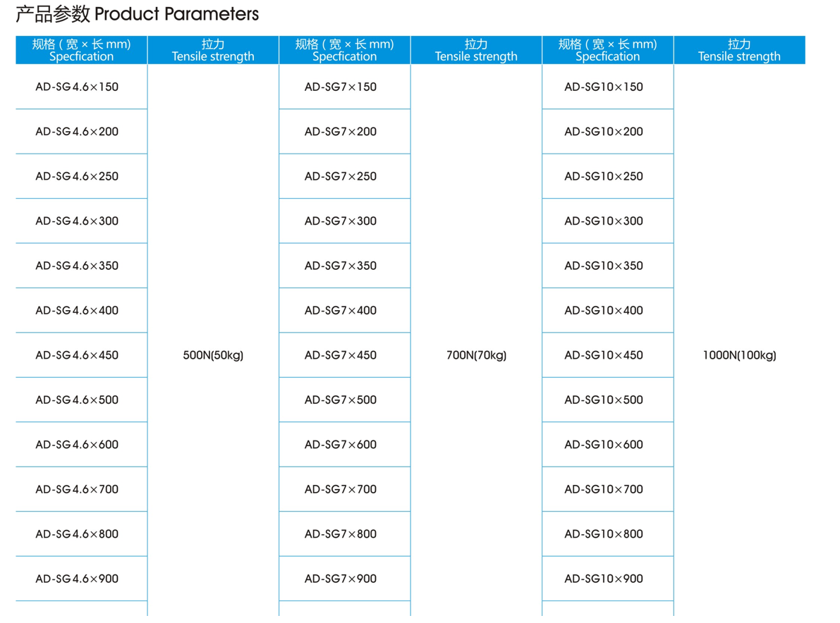Select the AD-SG7×150 specification cell

[x=344, y=87]
